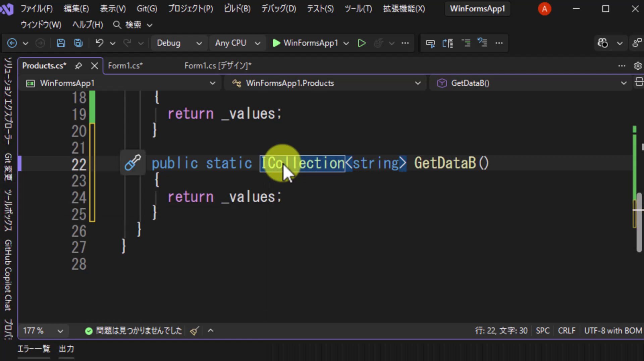644x361 pixels.
Task: Toggle the SPC indentation setting in the status bar
Action: [x=542, y=331]
